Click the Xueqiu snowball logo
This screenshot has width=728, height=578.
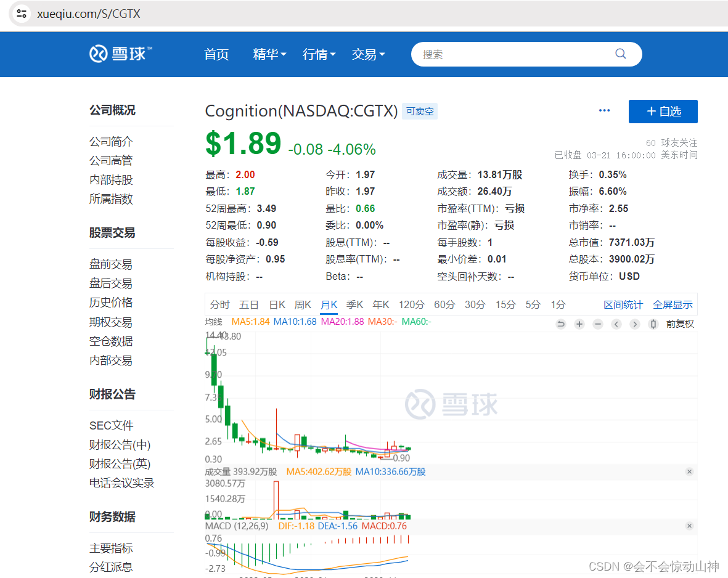click(x=121, y=54)
